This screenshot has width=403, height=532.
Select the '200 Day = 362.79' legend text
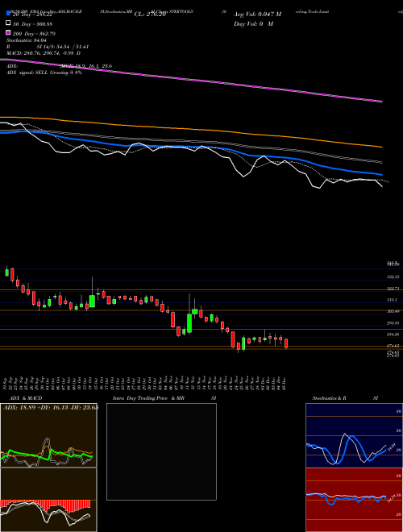click(x=34, y=34)
